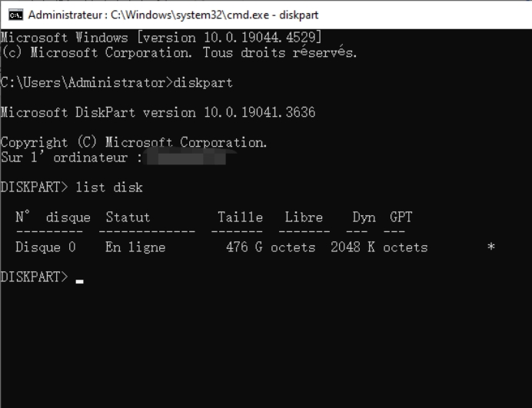Click the 'diskpart' command after Administrator>

pos(204,83)
